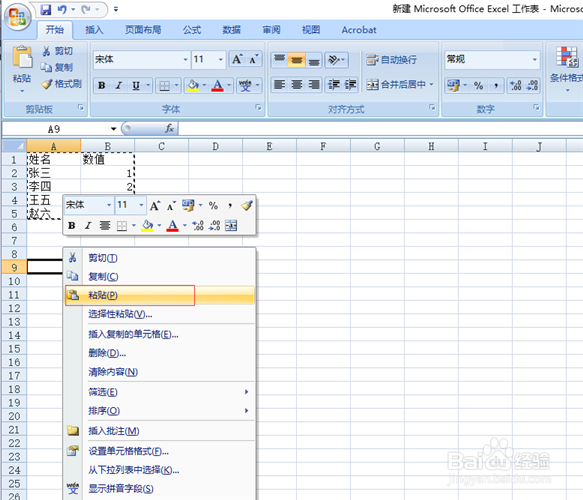Toggle Bold in the ribbon
The height and width of the screenshot is (500, 583).
click(x=102, y=86)
